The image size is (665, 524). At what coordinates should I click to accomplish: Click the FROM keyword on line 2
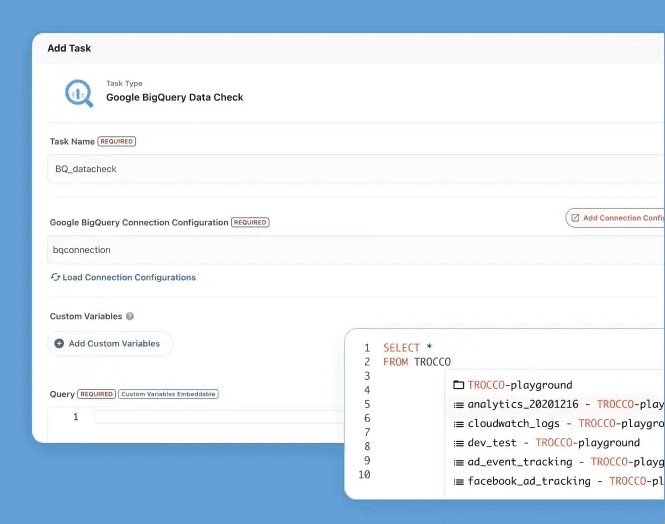point(395,362)
